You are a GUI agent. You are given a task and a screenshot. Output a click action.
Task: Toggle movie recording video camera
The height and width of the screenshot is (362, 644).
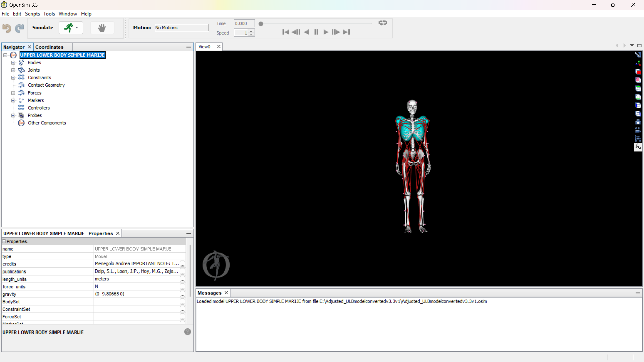point(638,130)
